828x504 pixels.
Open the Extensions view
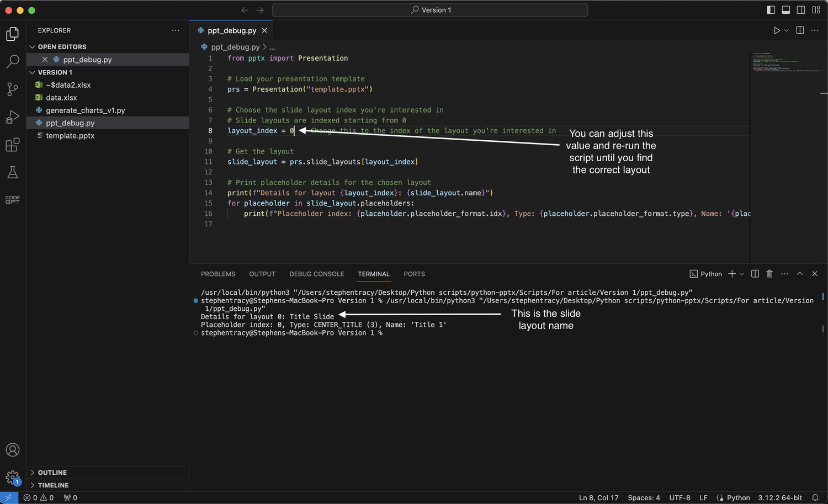point(13,145)
